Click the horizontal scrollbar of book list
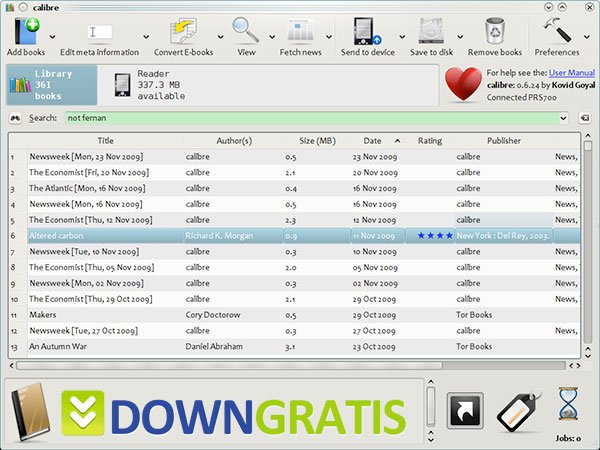 [229, 366]
